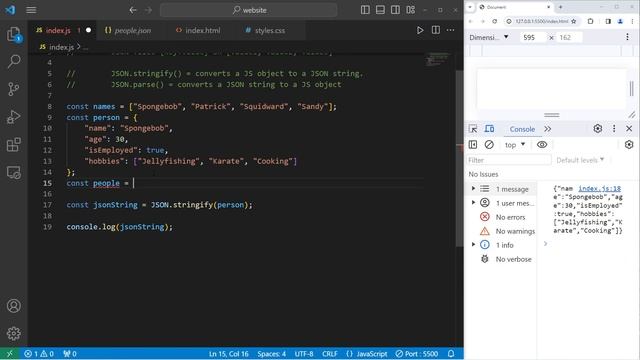The height and width of the screenshot is (360, 640).
Task: Open the Run and Debug view
Action: 14,117
